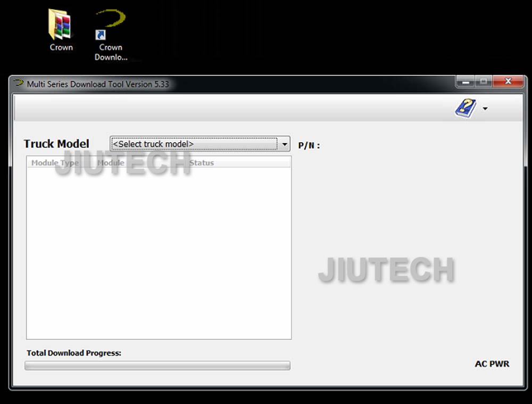Click the Status column header

click(x=202, y=163)
